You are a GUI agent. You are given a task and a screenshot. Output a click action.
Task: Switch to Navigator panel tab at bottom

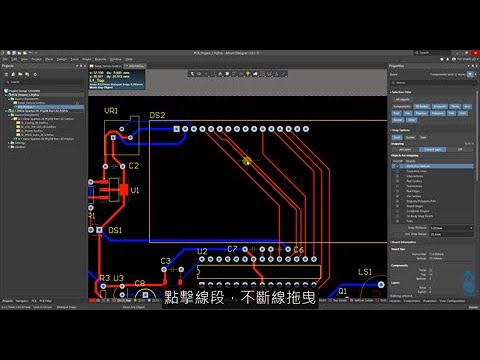(22, 301)
